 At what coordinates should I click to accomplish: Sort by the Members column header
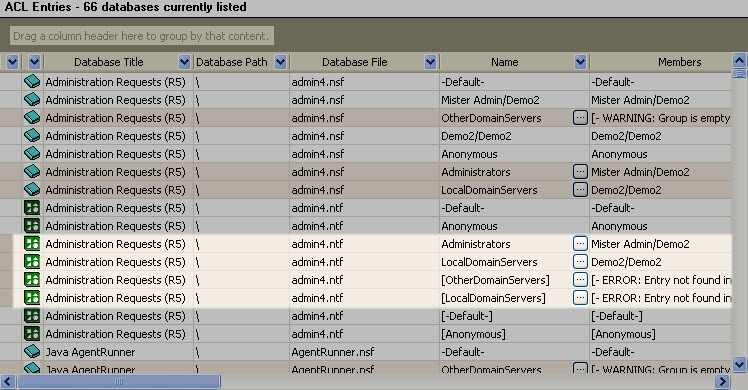click(x=679, y=62)
